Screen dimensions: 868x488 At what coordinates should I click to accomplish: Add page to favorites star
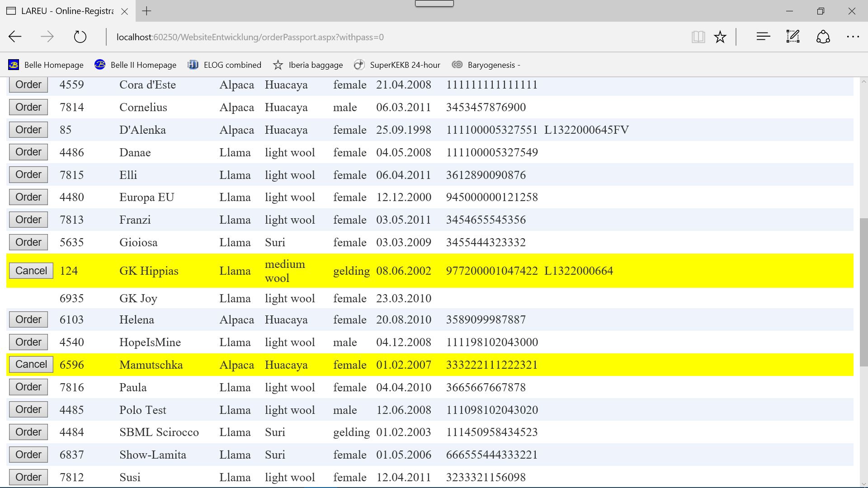(720, 37)
